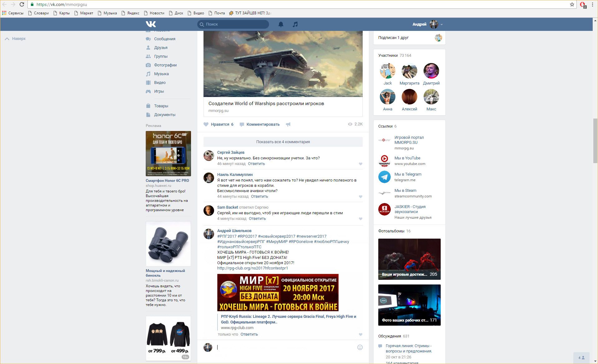The image size is (598, 364).
Task: Open member Дмитрий's avatar
Action: point(431,71)
